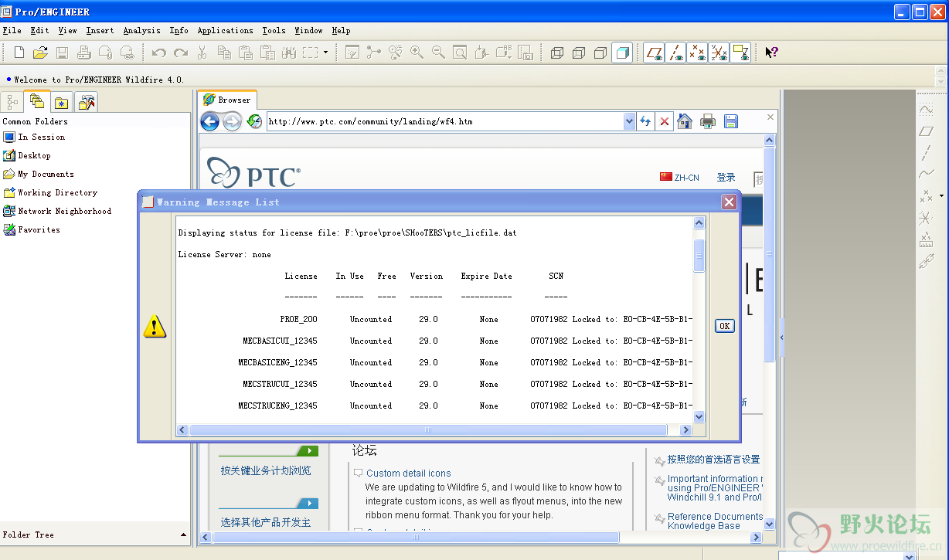This screenshot has height=560, width=949.
Task: Click the Undo arrow icon
Action: (x=158, y=53)
